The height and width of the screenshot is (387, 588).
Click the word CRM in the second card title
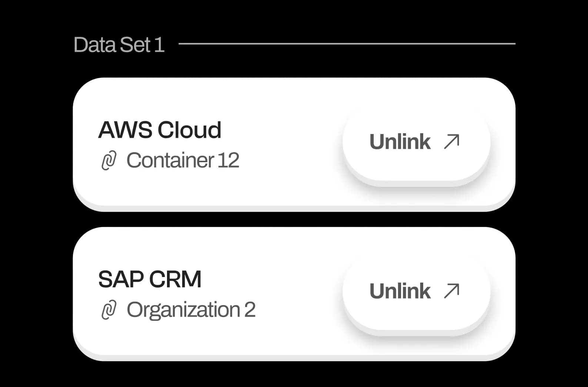point(176,279)
